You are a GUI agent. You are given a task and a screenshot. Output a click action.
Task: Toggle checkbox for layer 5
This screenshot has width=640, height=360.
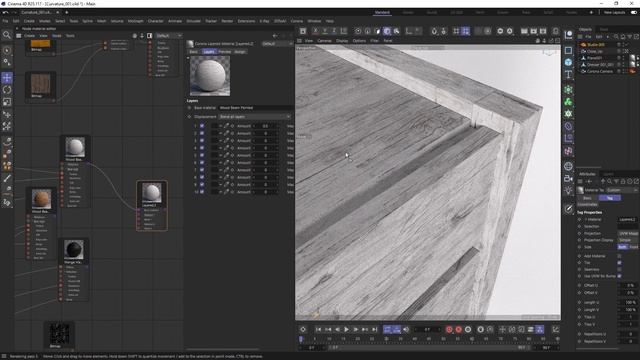pos(202,156)
